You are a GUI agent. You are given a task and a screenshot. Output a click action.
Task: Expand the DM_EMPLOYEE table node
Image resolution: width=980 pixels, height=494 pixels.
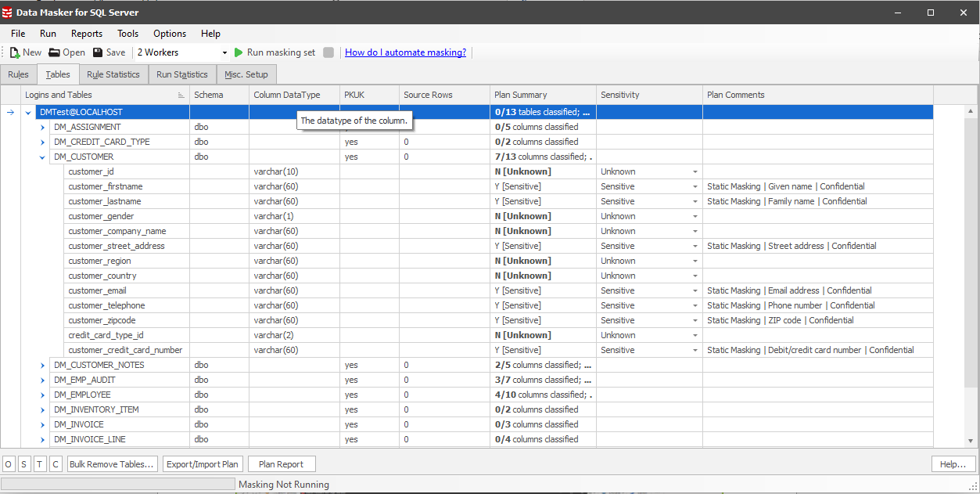tap(43, 395)
